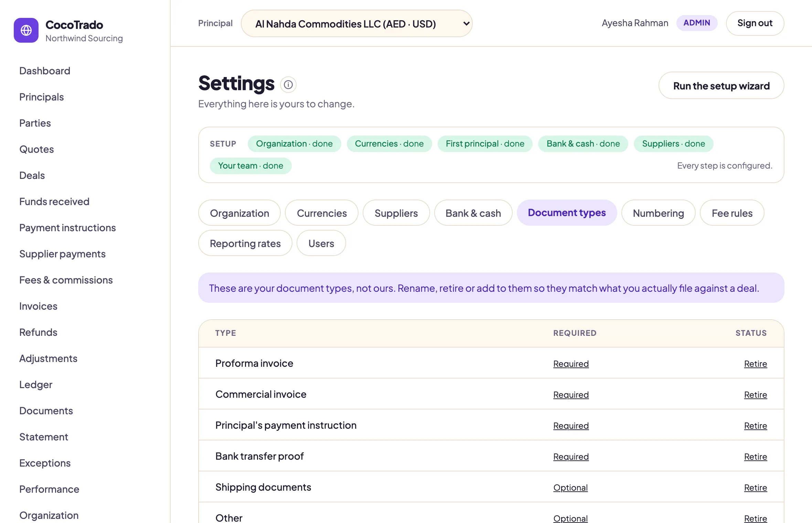Click the ADMIN role badge

pos(697,23)
